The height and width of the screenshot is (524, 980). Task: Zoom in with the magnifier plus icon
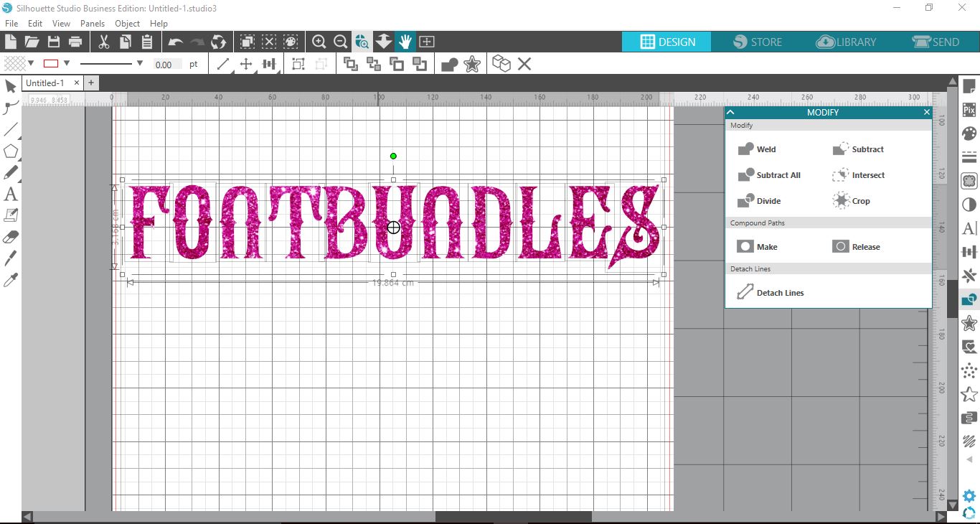tap(319, 42)
